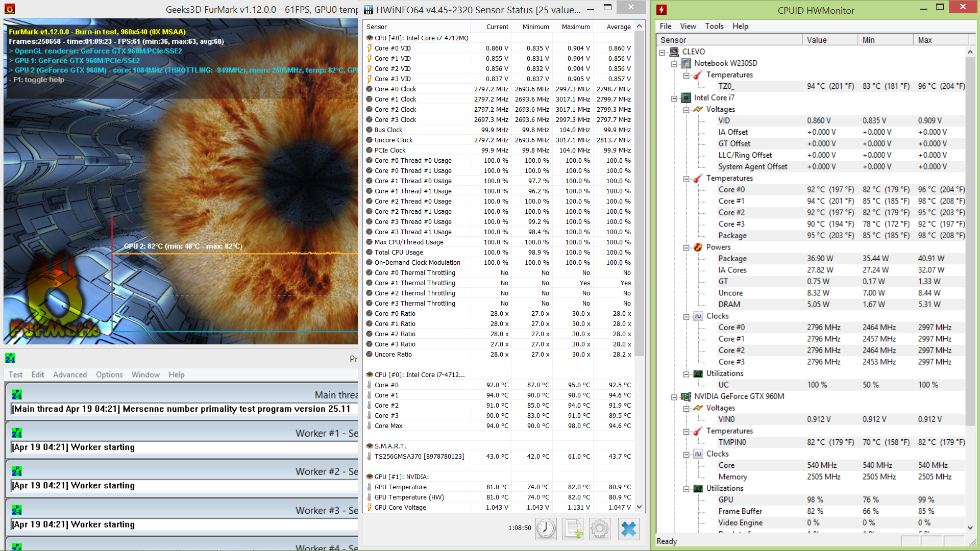Click the Min column header in HWMonitor
980x551 pixels.
coord(886,40)
